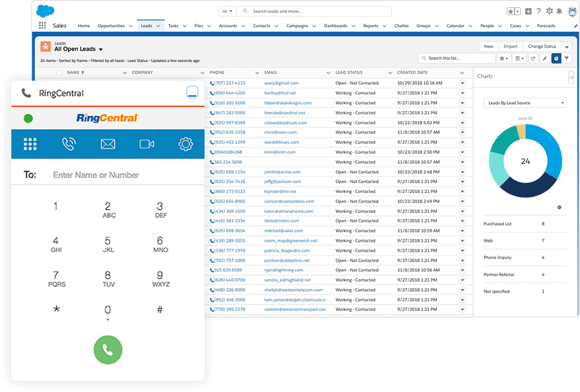Viewport: 580px width, 392px height.
Task: Open call history in RingCentral widget
Action: click(69, 144)
